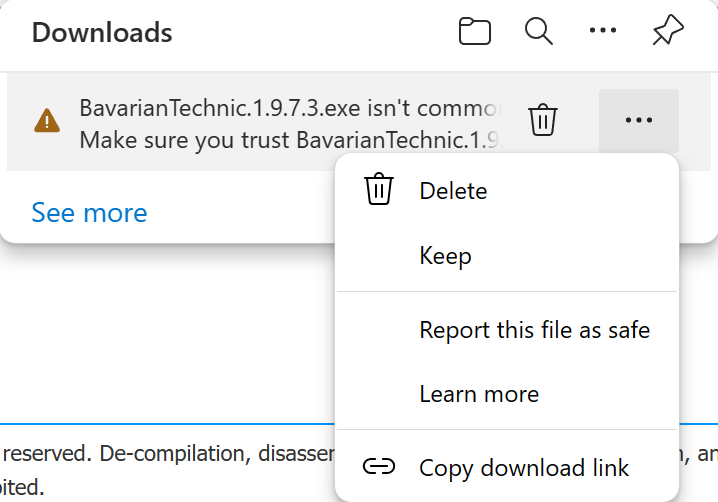The height and width of the screenshot is (502, 718).
Task: Pin the Downloads panel
Action: coord(667,32)
